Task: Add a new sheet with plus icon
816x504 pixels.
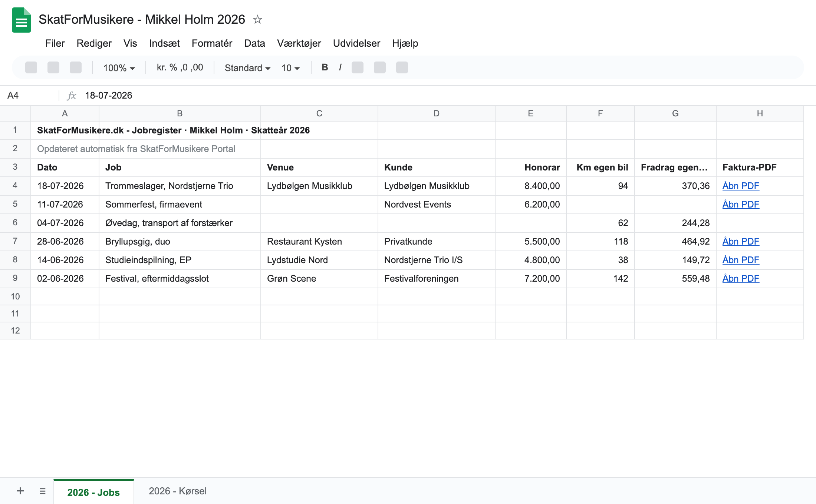Action: coord(20,491)
